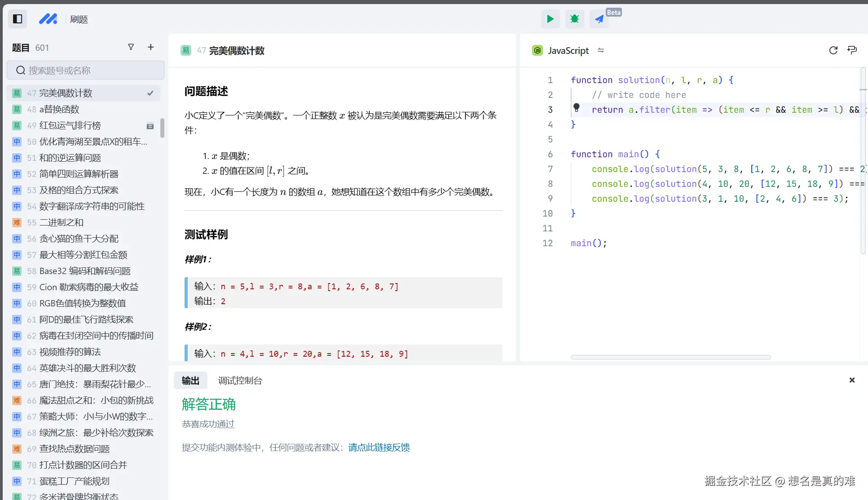Toggle the sidebar with the panel icon
Screen dimensions: 868x500
point(18,18)
